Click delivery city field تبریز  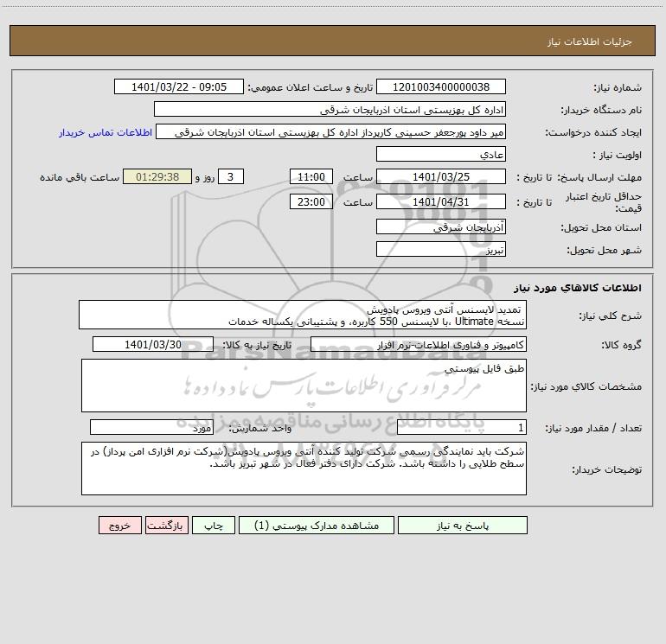click(x=441, y=249)
